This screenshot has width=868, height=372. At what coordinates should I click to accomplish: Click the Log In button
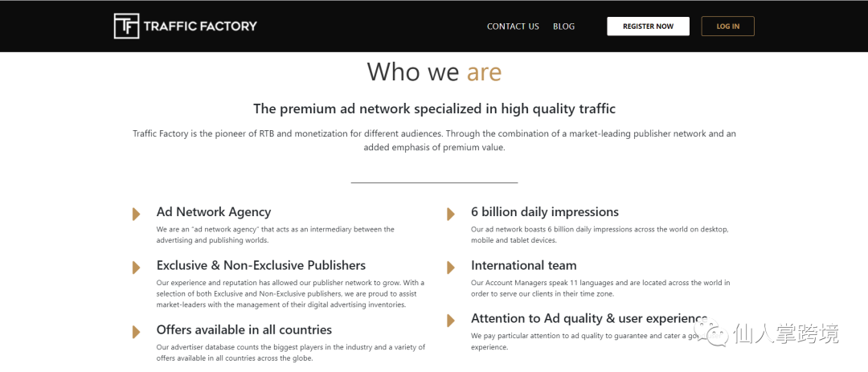[x=727, y=26]
